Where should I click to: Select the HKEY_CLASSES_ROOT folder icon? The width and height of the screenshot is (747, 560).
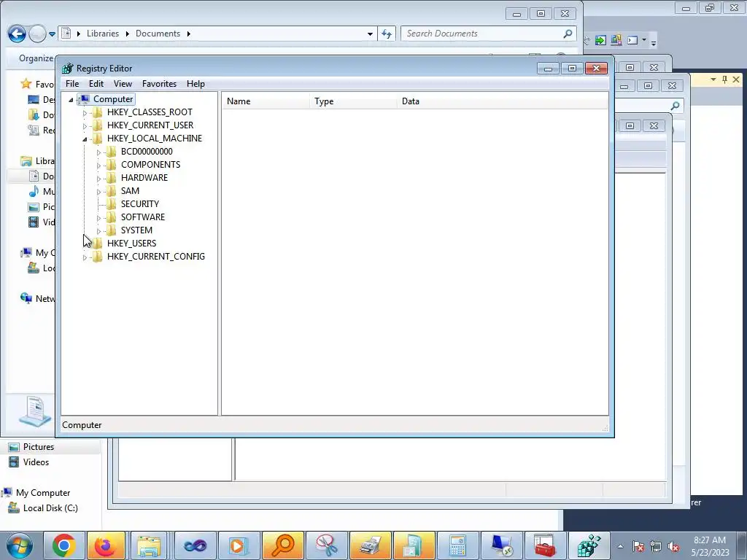98,112
